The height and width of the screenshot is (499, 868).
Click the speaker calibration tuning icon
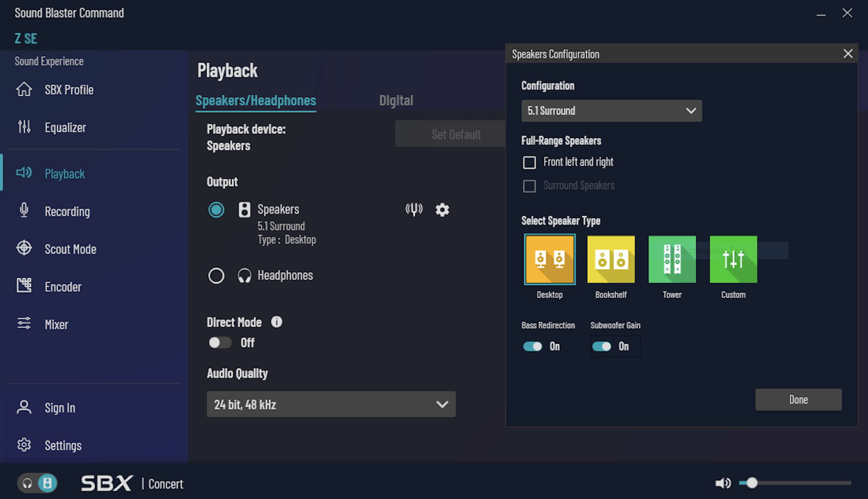tap(414, 209)
